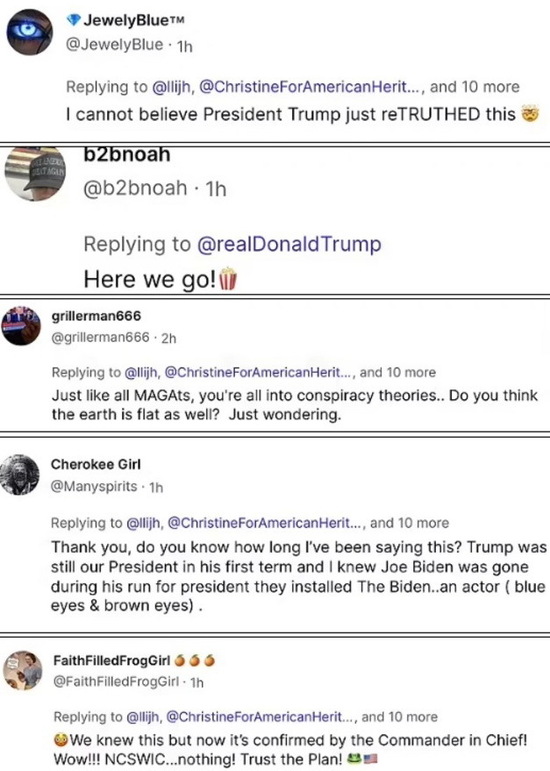Click the blue diamond badge beside JewelyBlue

click(73, 20)
